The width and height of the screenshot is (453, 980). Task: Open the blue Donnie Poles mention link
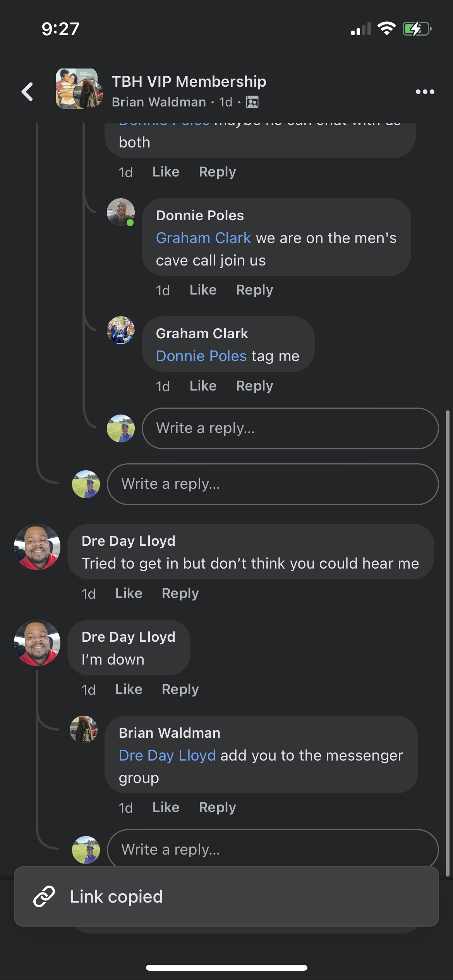click(201, 356)
